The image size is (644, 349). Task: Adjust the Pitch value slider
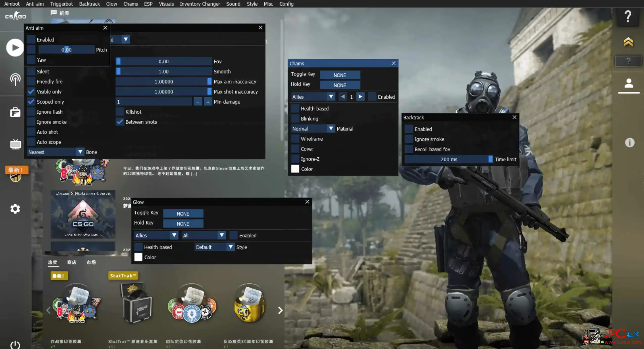coord(66,49)
